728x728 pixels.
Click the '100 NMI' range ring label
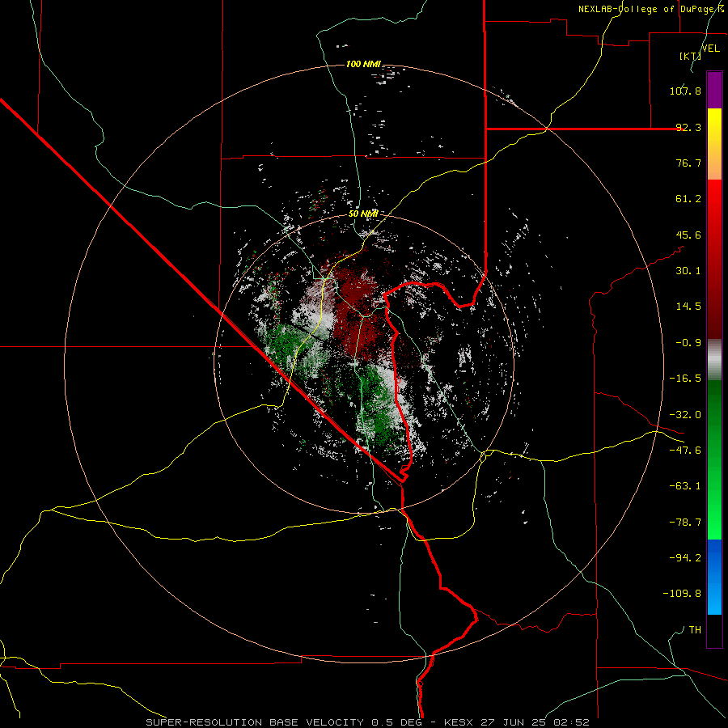363,64
